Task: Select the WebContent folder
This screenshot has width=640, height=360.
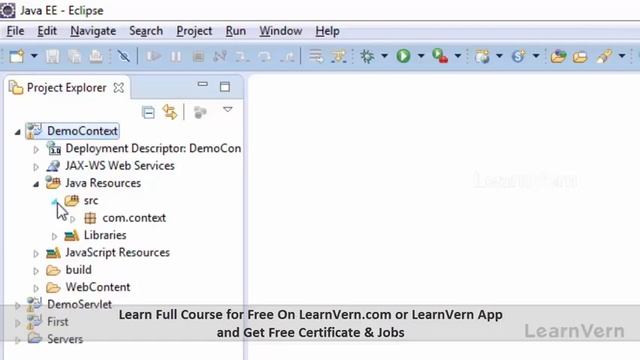Action: [x=98, y=287]
